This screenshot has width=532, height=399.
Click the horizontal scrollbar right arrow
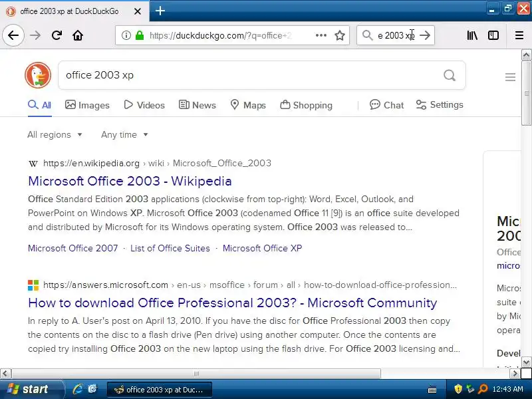pos(515,374)
